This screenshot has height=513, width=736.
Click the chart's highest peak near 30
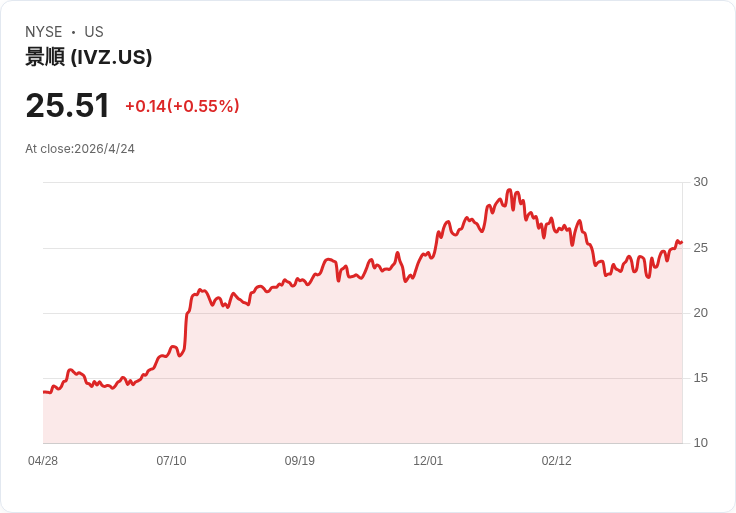(509, 190)
